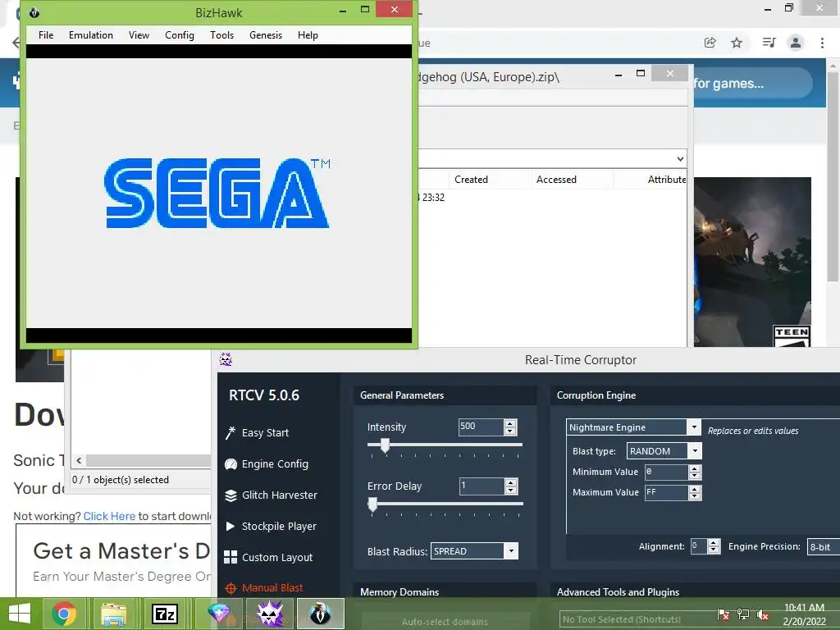The width and height of the screenshot is (840, 630).
Task: Click the network tray icon
Action: pos(743,614)
